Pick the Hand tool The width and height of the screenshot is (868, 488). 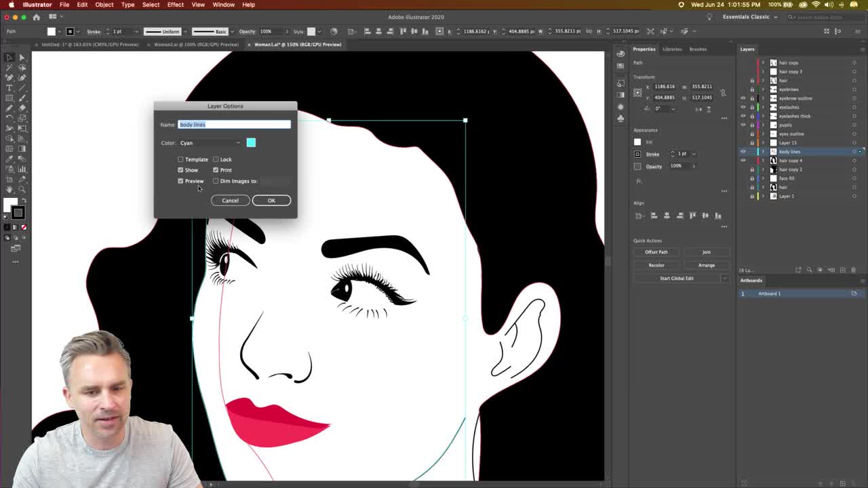pyautogui.click(x=9, y=188)
